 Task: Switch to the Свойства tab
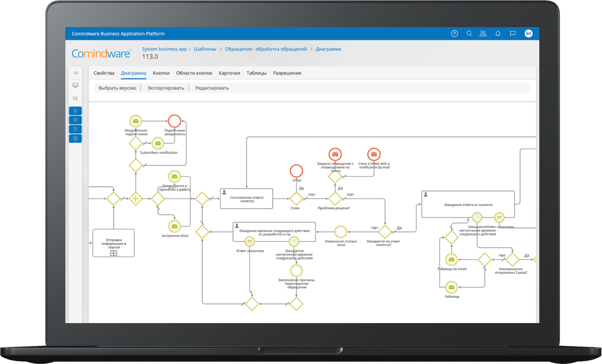tap(104, 73)
